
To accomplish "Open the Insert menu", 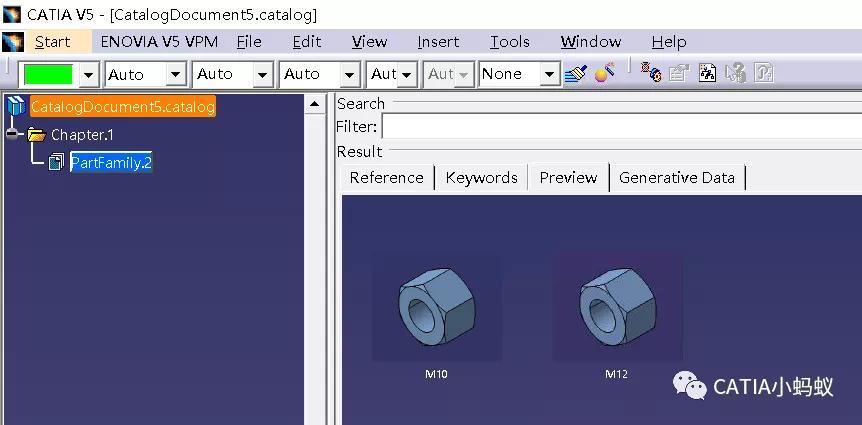I will tap(438, 42).
